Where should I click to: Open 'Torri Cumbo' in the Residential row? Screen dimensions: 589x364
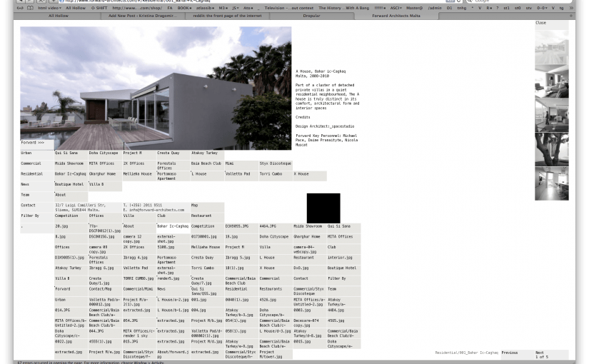tap(276, 176)
